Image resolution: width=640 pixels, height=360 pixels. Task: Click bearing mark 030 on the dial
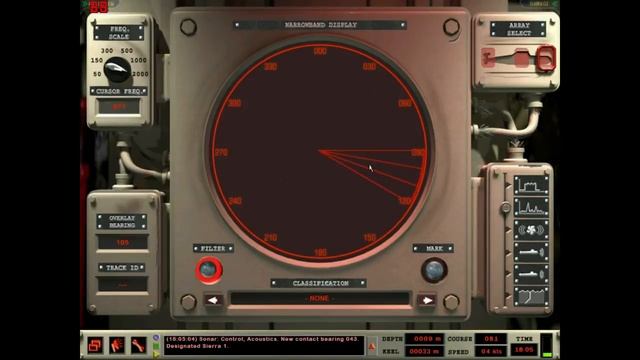click(369, 66)
